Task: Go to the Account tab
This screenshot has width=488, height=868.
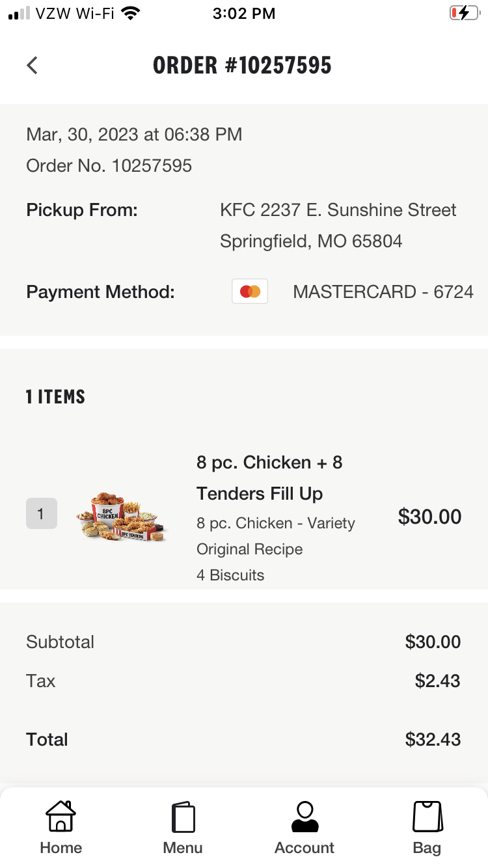Action: (x=305, y=828)
